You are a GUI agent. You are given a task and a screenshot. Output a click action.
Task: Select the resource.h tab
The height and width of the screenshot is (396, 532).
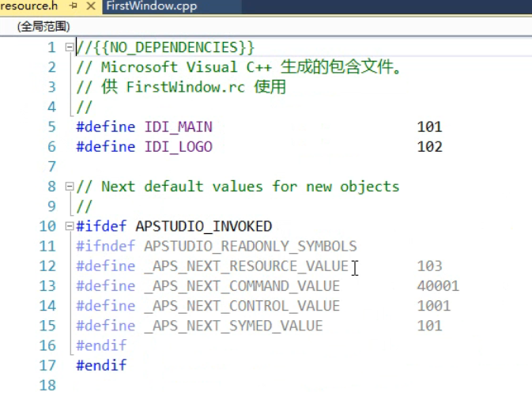point(30,6)
